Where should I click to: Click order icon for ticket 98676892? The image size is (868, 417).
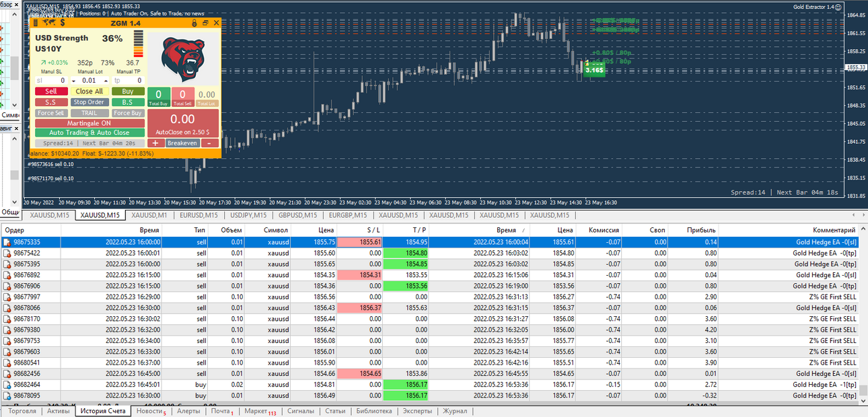coord(8,275)
